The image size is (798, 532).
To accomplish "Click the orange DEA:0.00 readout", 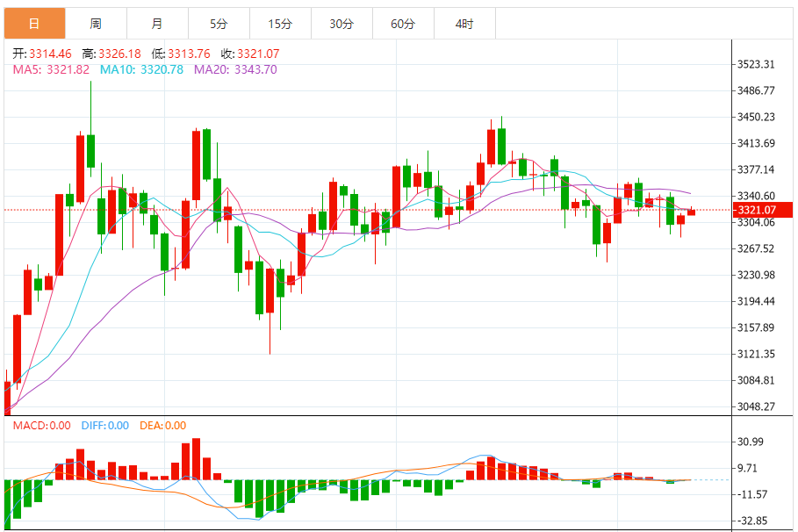I will tap(163, 426).
